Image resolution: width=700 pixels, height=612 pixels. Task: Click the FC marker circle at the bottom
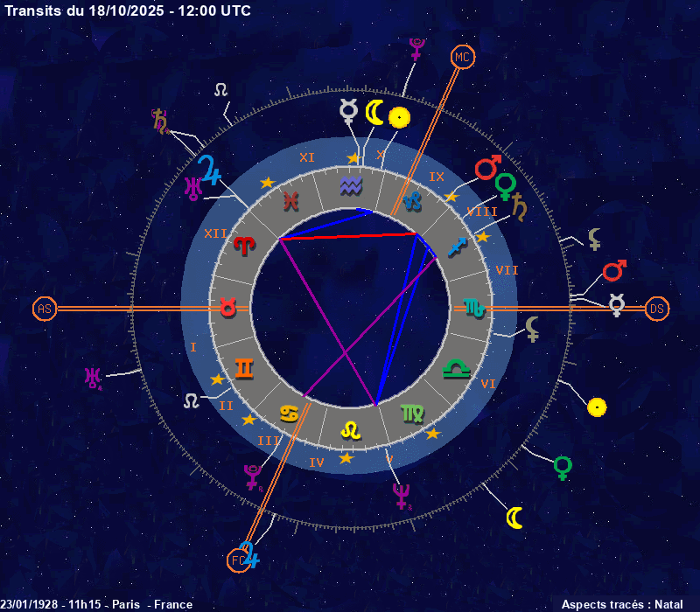pyautogui.click(x=237, y=560)
